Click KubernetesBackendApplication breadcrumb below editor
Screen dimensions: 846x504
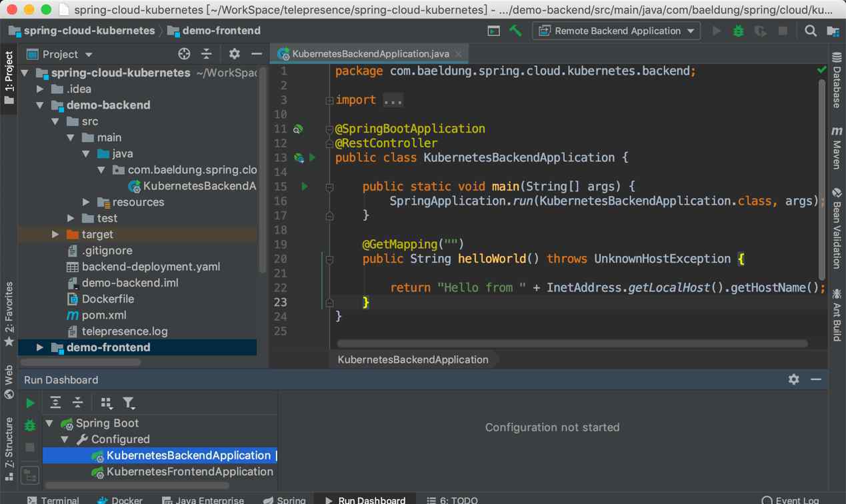413,359
